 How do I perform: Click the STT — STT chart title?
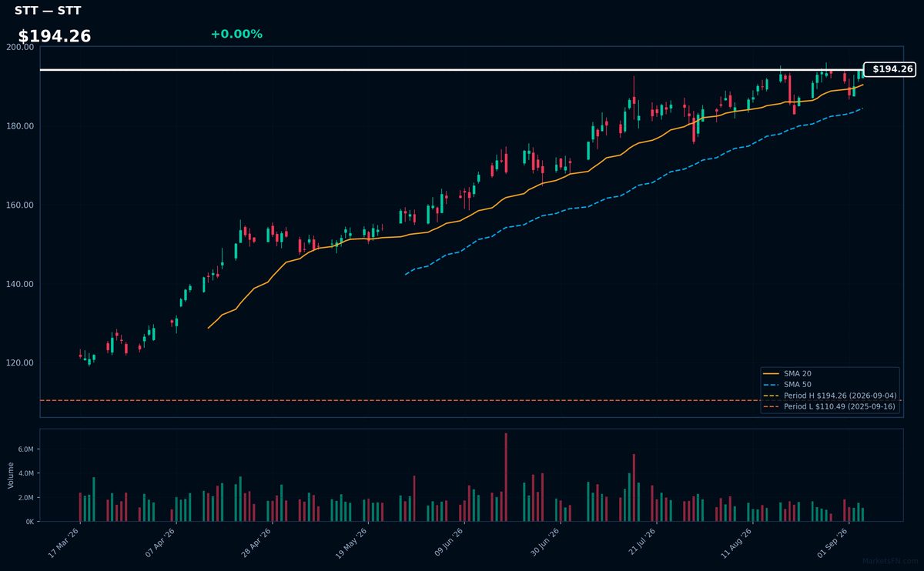(48, 11)
